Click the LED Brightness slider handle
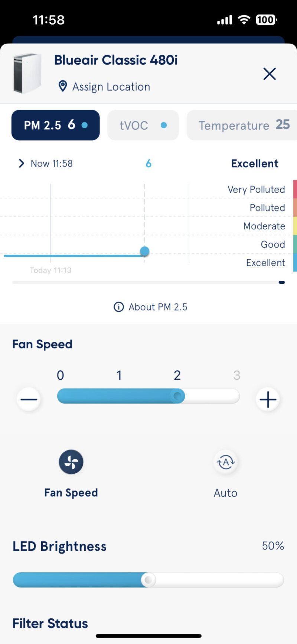Image resolution: width=297 pixels, height=644 pixels. [x=148, y=580]
